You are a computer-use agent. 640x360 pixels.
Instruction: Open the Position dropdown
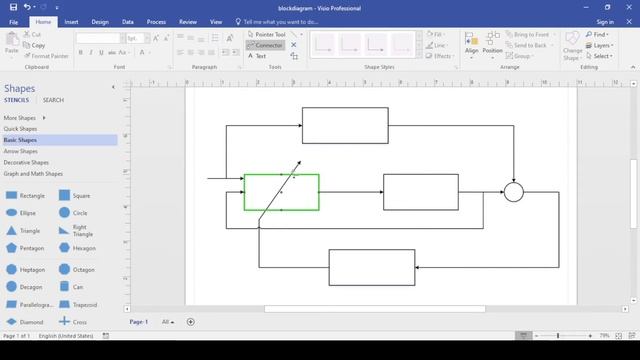pos(492,45)
